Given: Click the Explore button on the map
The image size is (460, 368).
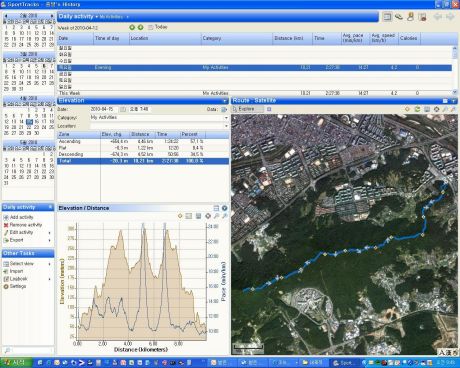Looking at the screenshot, I should pos(247,109).
